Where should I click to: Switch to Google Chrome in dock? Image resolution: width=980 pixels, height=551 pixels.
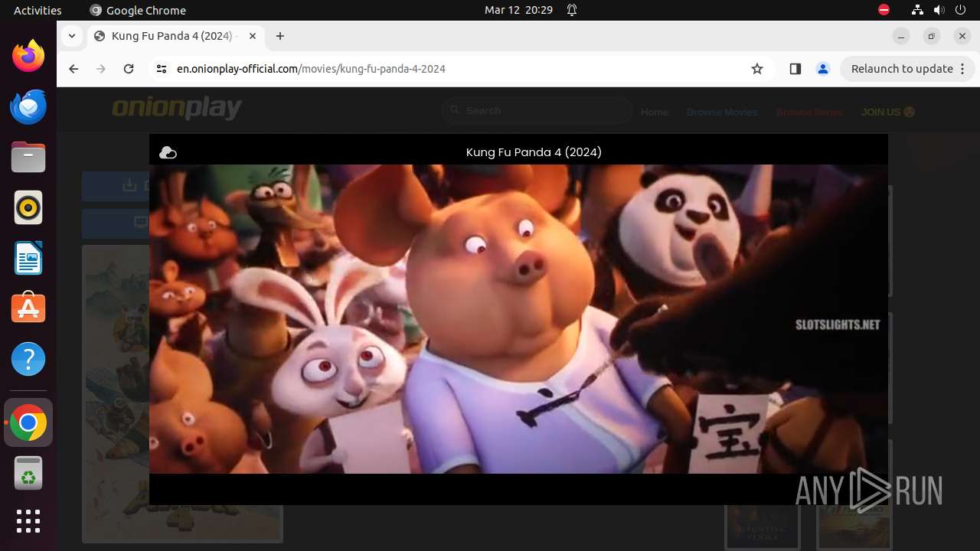click(28, 422)
